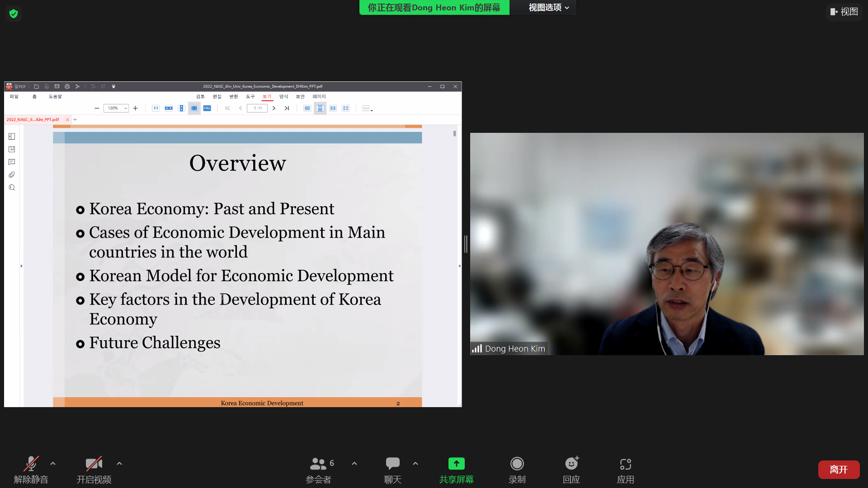Open the reactions smiley icon
The image size is (868, 488).
(571, 464)
